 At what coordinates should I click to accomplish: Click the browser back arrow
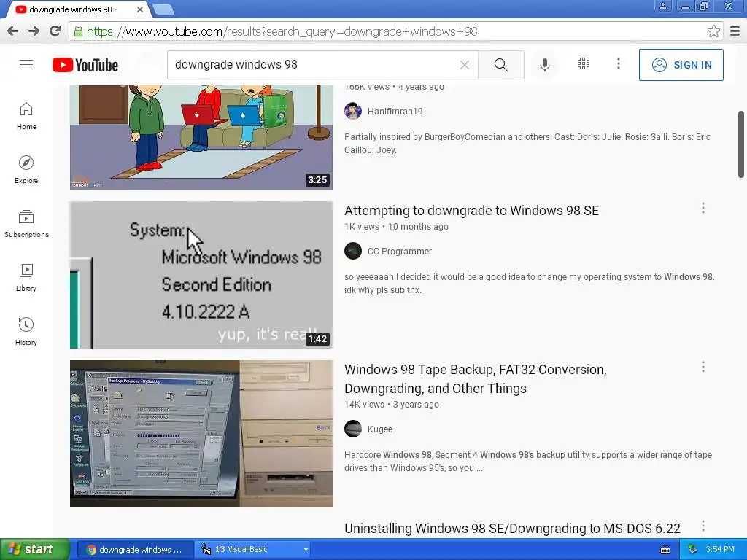[x=13, y=31]
